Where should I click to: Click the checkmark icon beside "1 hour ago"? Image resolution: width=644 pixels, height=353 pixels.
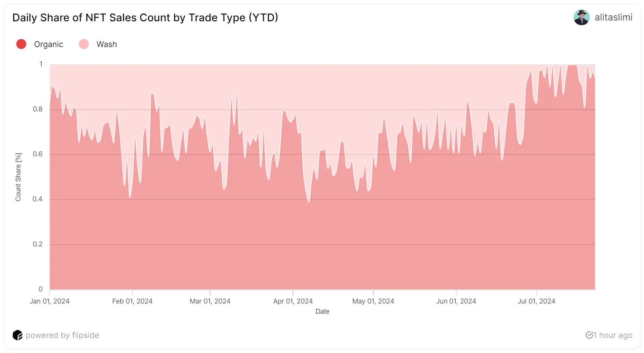coord(590,335)
